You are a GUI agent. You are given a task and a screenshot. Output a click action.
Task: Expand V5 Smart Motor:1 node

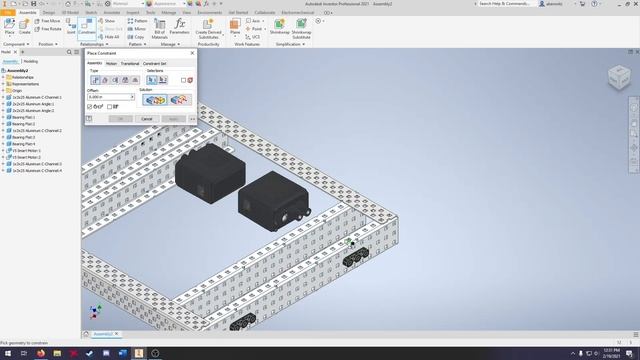point(3,151)
